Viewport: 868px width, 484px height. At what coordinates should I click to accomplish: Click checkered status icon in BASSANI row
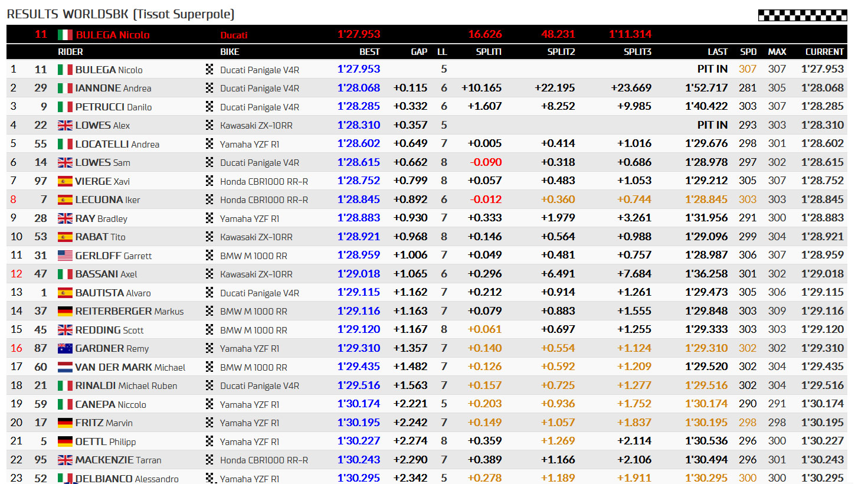click(x=209, y=274)
